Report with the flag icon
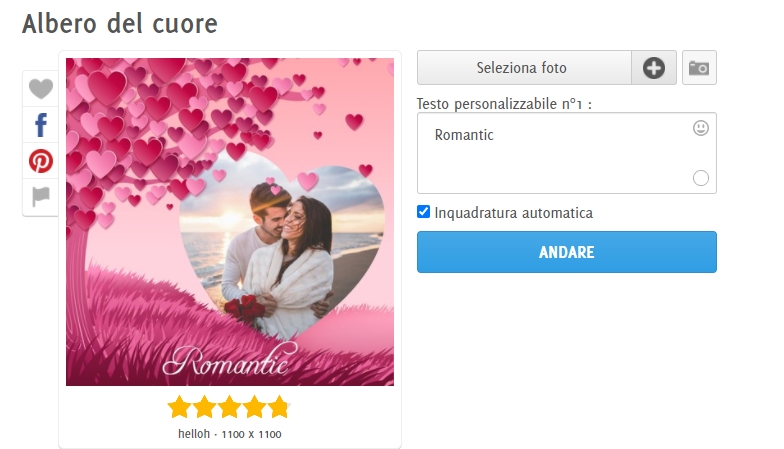The width and height of the screenshot is (784, 449). click(41, 196)
